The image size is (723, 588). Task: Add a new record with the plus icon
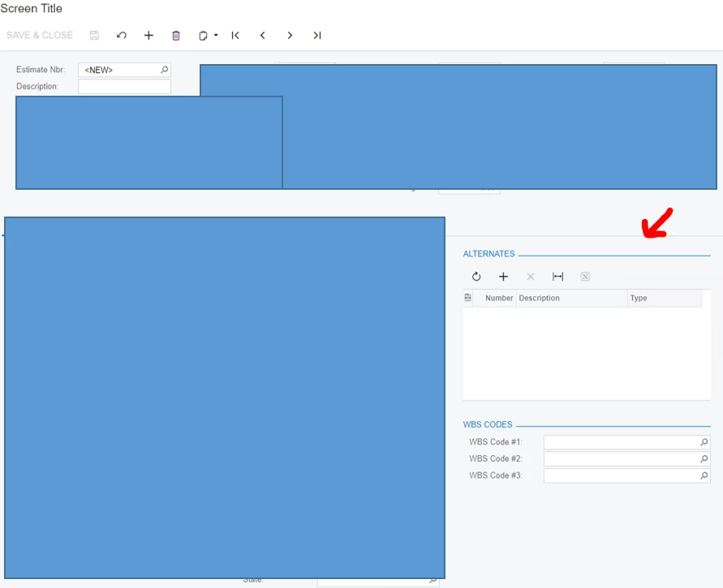tap(148, 35)
